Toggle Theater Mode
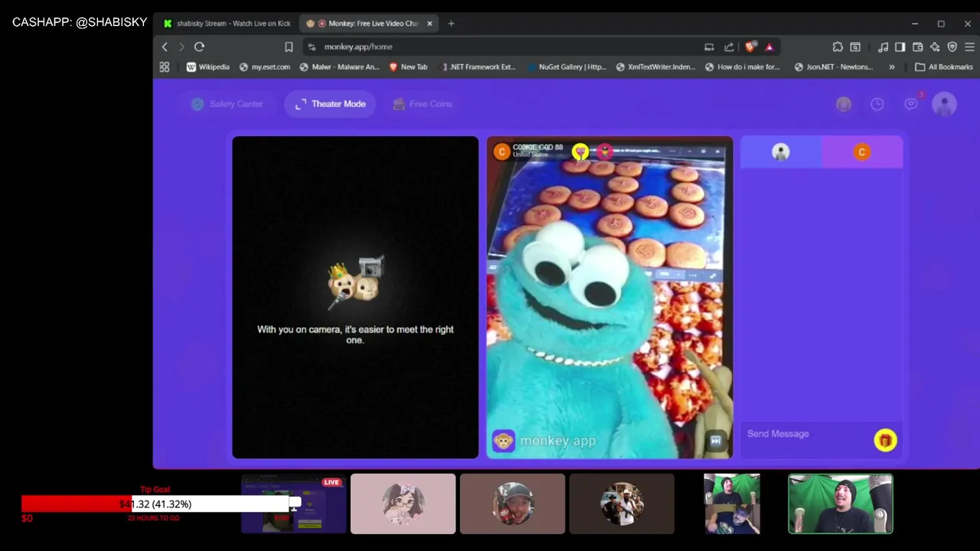Screen dimensions: 980x551 [330, 104]
